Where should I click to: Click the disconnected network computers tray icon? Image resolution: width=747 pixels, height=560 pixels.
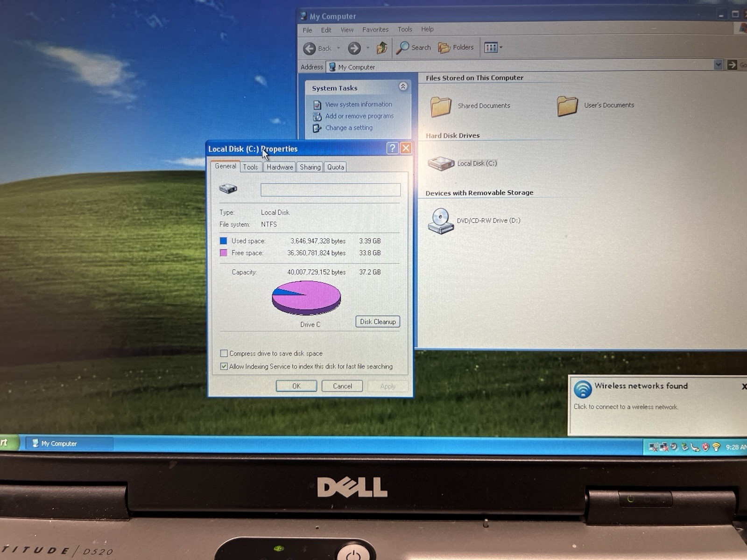(664, 447)
